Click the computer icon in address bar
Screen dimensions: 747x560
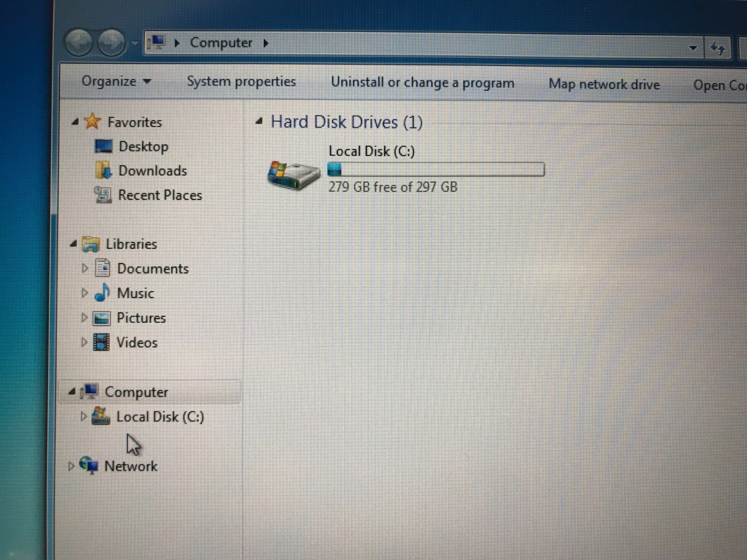[x=156, y=43]
